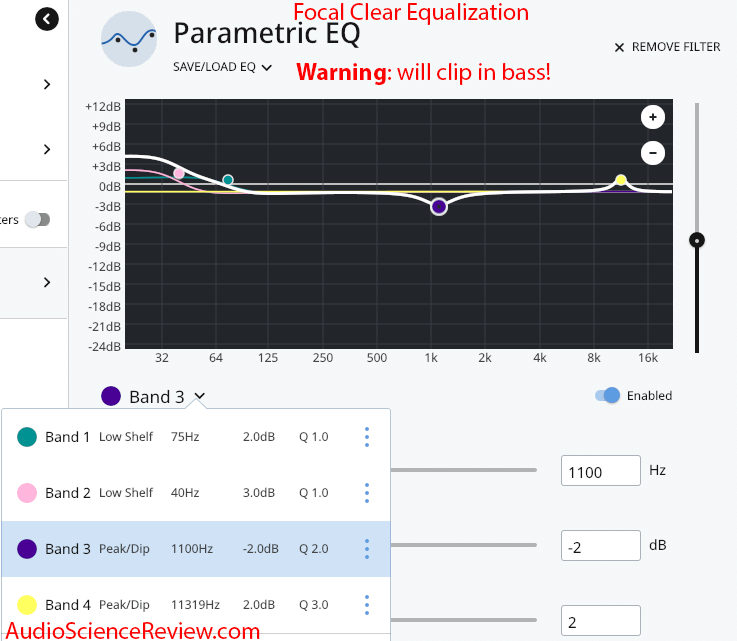This screenshot has width=737, height=641.
Task: Click the 250 frequency axis label
Action: click(323, 358)
